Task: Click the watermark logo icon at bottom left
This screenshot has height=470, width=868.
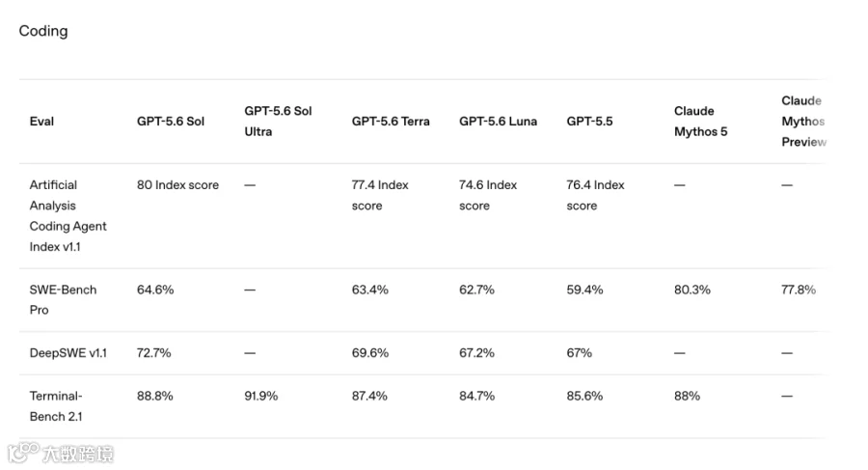Action: pyautogui.click(x=23, y=452)
